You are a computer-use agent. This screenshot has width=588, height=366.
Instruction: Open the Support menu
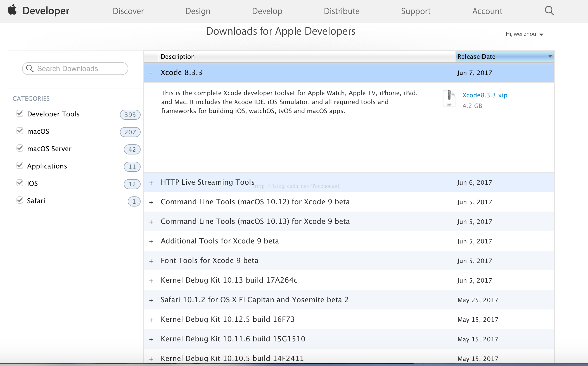click(416, 11)
